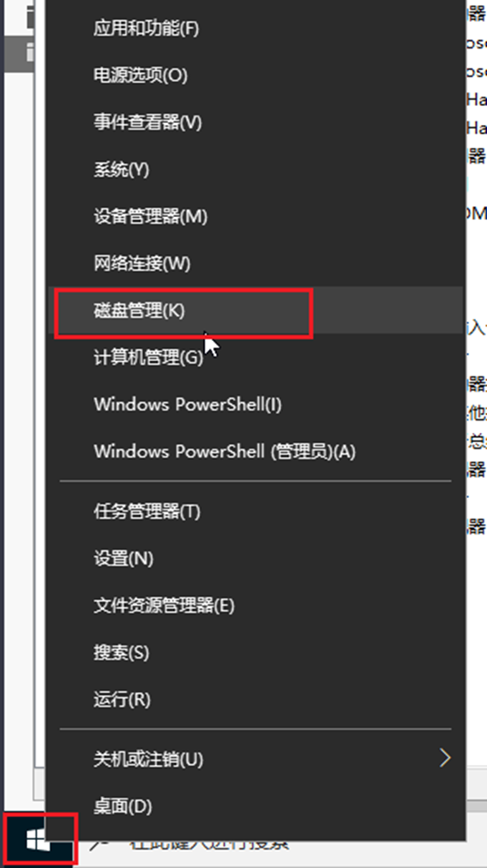
Task: Select 搜索(S) menu item
Action: (255, 653)
